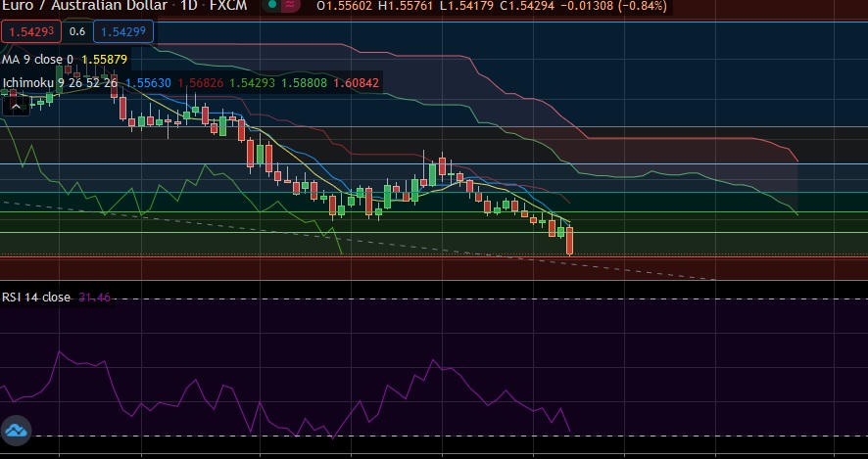Viewport: 868px width, 459px height.
Task: Click the 0.6 spread value between prices
Action: click(77, 31)
